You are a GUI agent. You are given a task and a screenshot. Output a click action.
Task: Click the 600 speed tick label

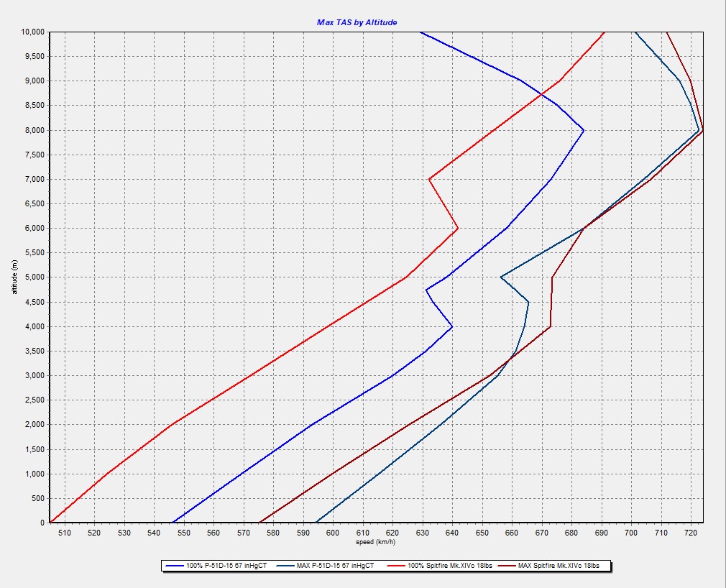(x=333, y=533)
